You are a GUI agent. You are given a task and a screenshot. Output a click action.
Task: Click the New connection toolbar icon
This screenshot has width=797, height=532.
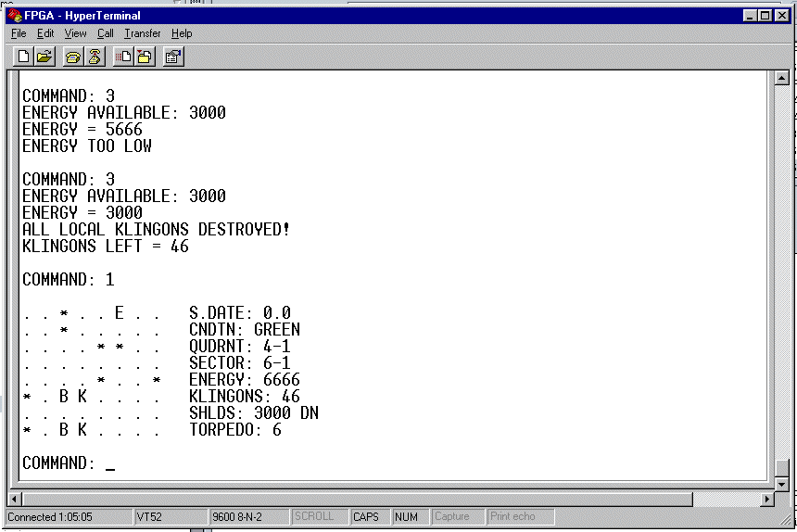click(x=25, y=57)
